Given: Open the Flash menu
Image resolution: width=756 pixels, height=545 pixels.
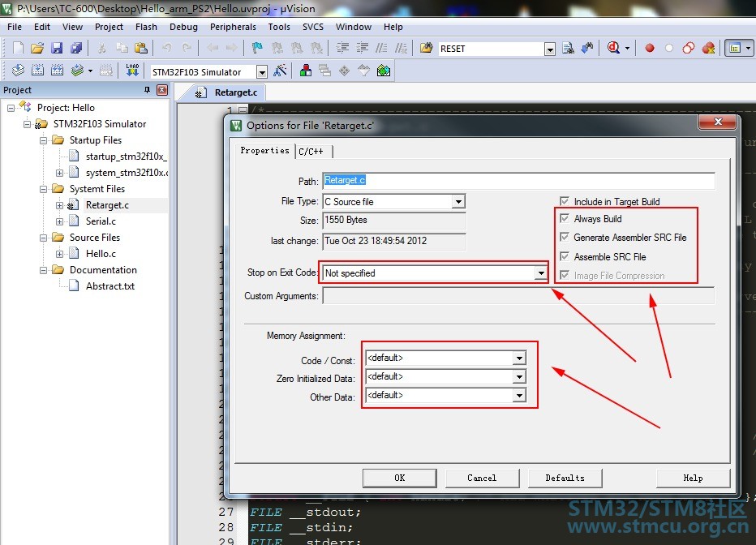Looking at the screenshot, I should click(146, 27).
